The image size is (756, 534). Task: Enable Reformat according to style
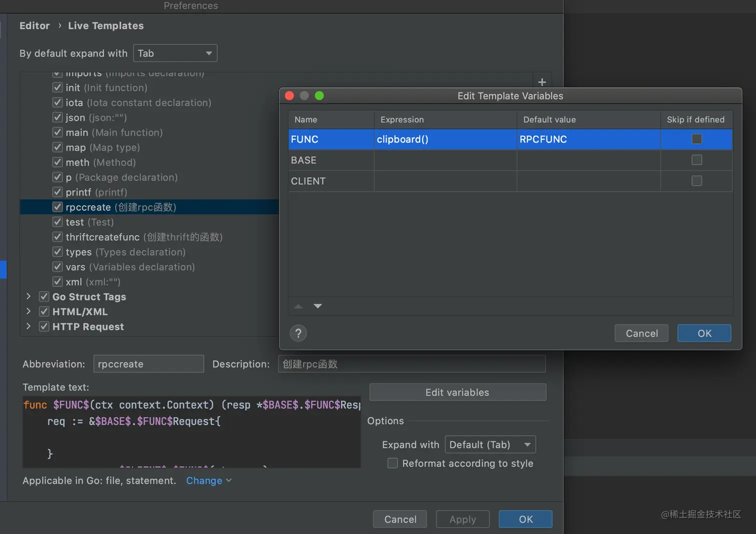[x=392, y=464]
